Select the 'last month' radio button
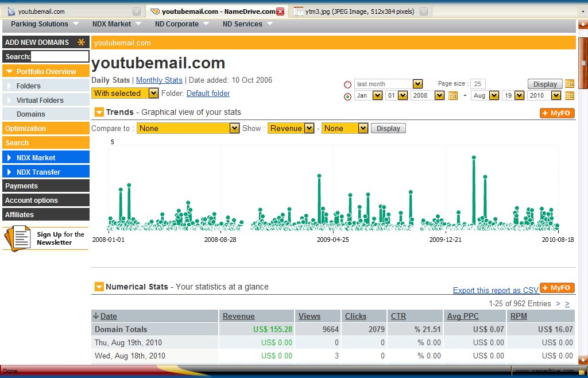Viewport: 588px width, 378px height. tap(347, 84)
